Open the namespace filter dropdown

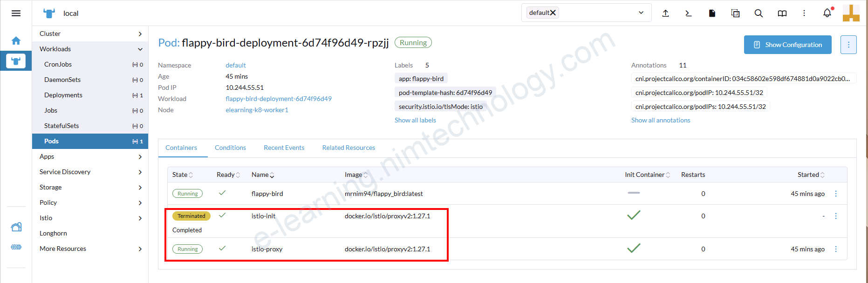click(641, 13)
